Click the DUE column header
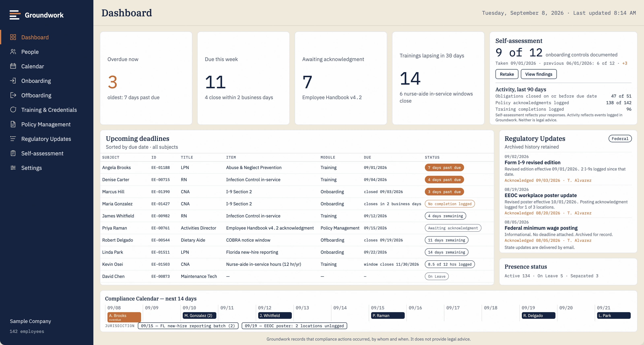644x345 pixels. (367, 157)
